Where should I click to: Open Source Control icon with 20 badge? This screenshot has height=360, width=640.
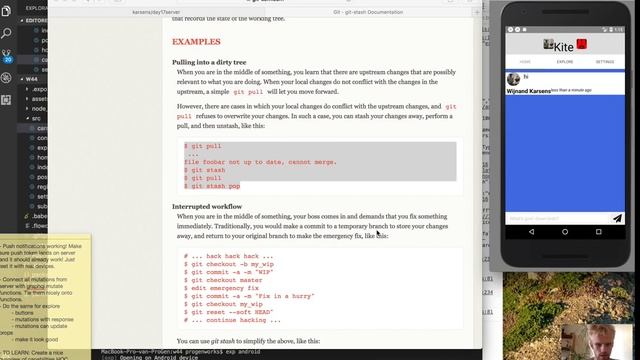(7, 56)
